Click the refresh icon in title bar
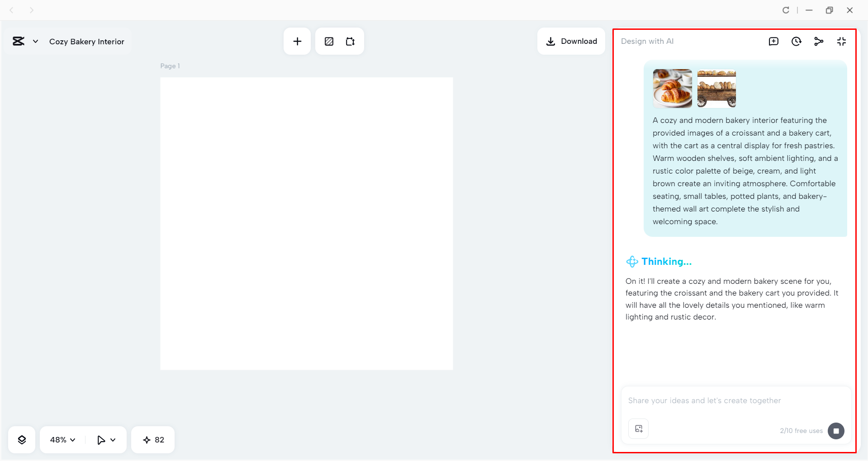The image size is (868, 461). coord(786,10)
